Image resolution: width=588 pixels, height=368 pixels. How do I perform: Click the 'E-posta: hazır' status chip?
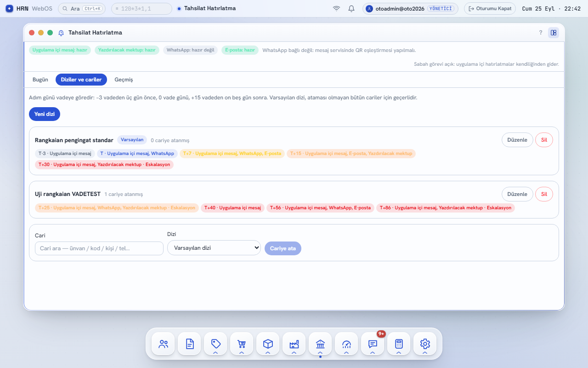[240, 50]
